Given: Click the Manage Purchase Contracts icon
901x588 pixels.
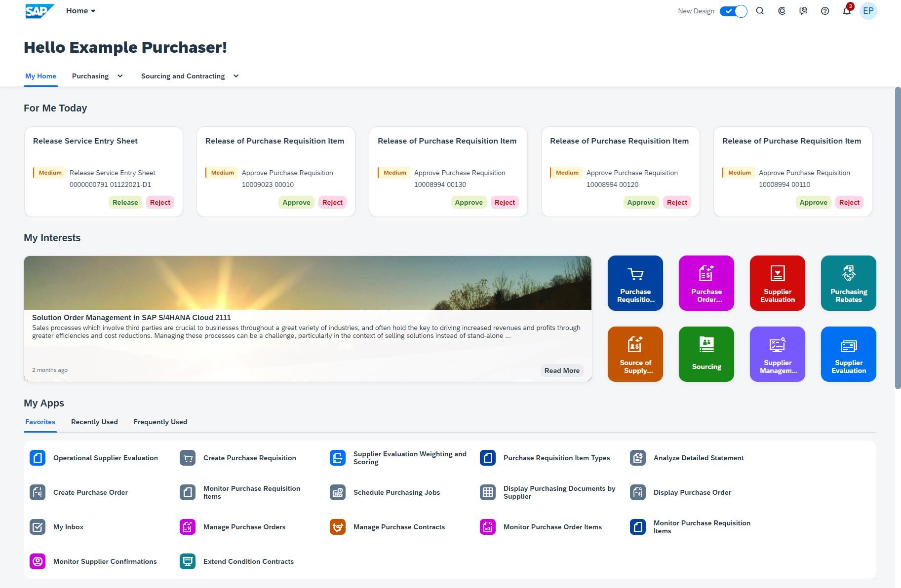Looking at the screenshot, I should [x=338, y=527].
